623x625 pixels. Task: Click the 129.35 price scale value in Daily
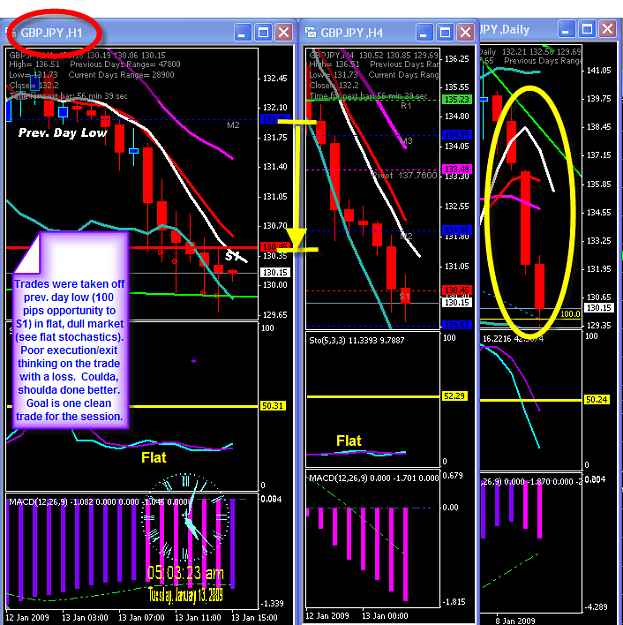point(599,325)
